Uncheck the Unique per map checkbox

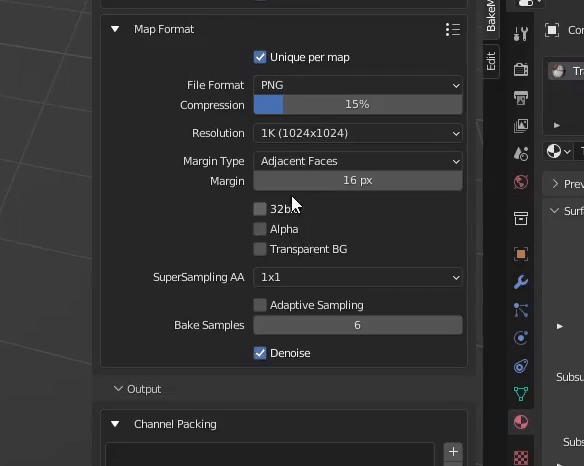pyautogui.click(x=260, y=57)
